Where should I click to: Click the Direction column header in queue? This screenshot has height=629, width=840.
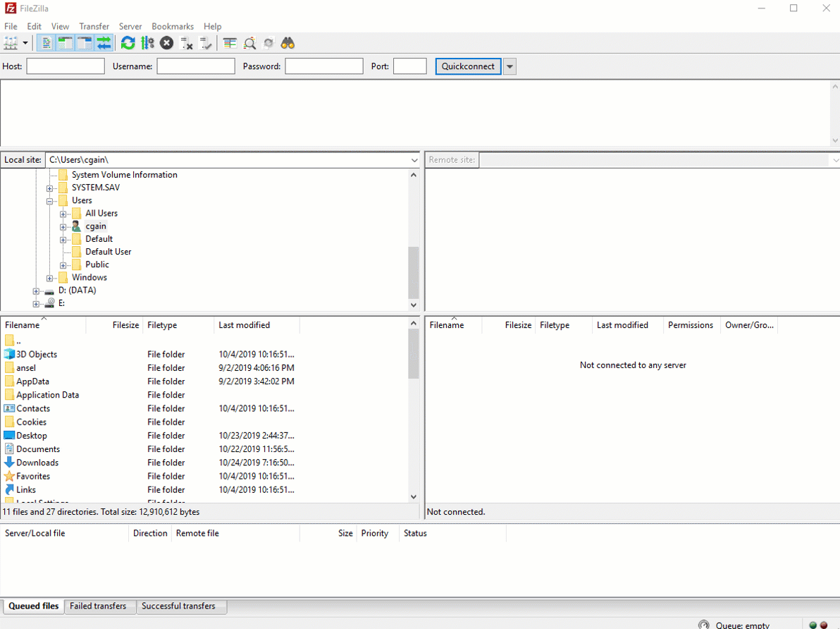[x=150, y=533]
